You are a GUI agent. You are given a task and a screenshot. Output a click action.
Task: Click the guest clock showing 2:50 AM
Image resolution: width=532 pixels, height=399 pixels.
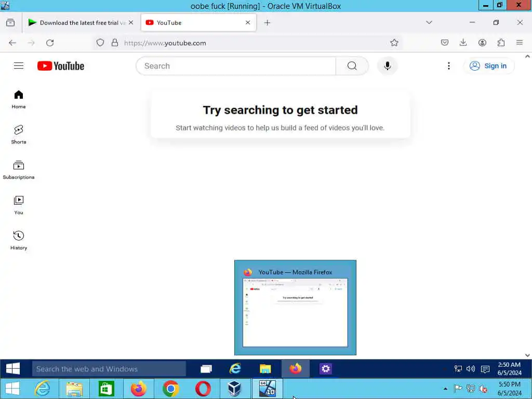509,368
